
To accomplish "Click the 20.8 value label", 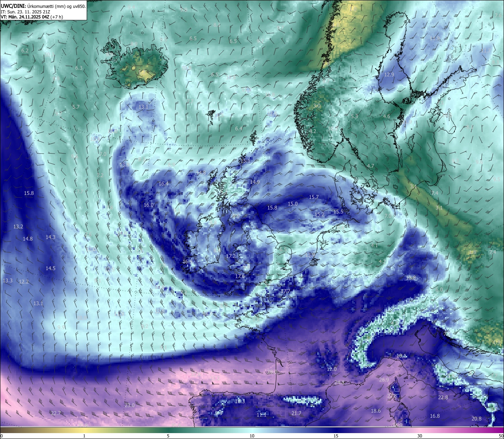I will pyautogui.click(x=476, y=419).
